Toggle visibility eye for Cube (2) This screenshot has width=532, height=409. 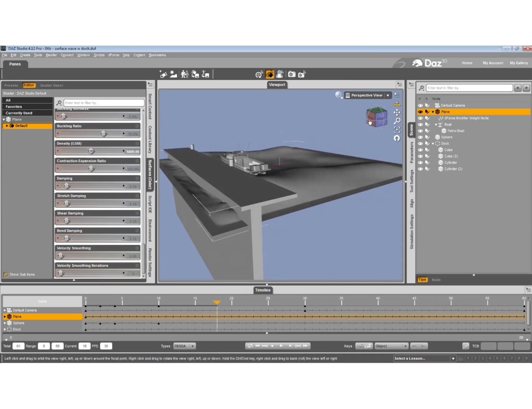point(420,156)
